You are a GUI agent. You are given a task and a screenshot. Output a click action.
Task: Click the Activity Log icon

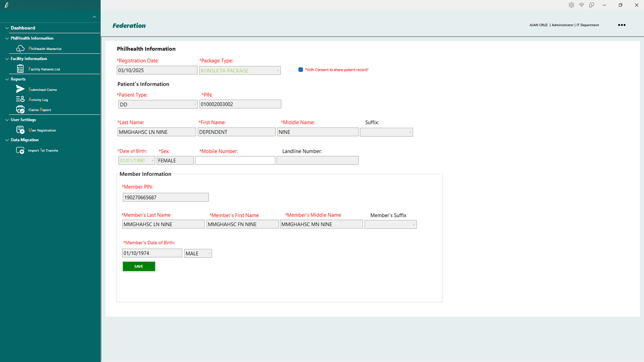click(x=20, y=99)
